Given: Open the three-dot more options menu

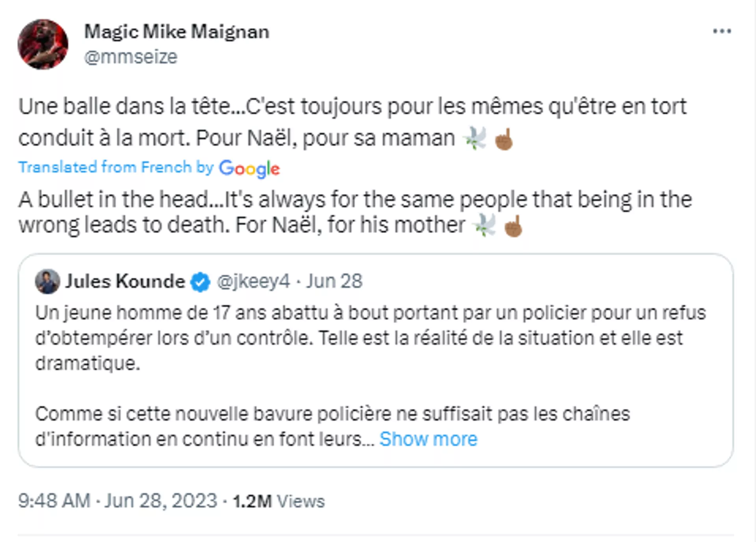Looking at the screenshot, I should (721, 31).
